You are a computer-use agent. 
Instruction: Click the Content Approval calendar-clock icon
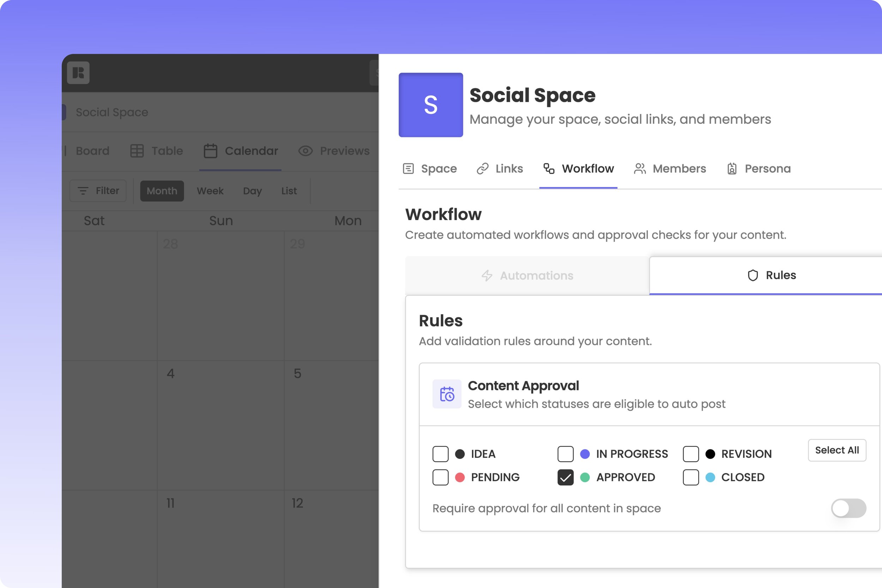point(447,394)
